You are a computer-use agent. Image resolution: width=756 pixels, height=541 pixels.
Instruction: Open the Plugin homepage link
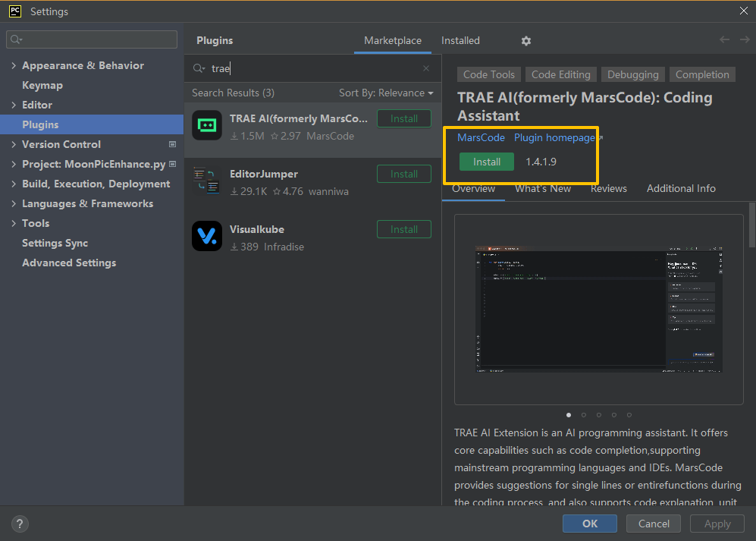[554, 137]
